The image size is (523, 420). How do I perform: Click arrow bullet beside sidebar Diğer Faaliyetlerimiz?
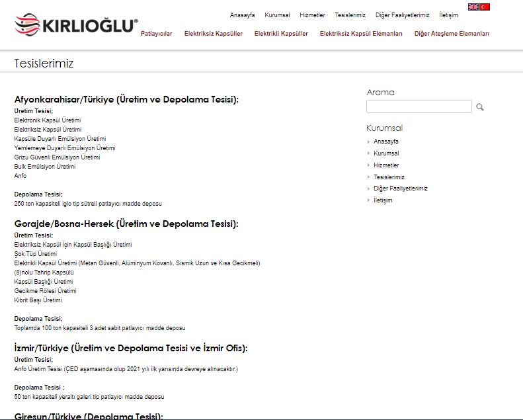(x=368, y=189)
